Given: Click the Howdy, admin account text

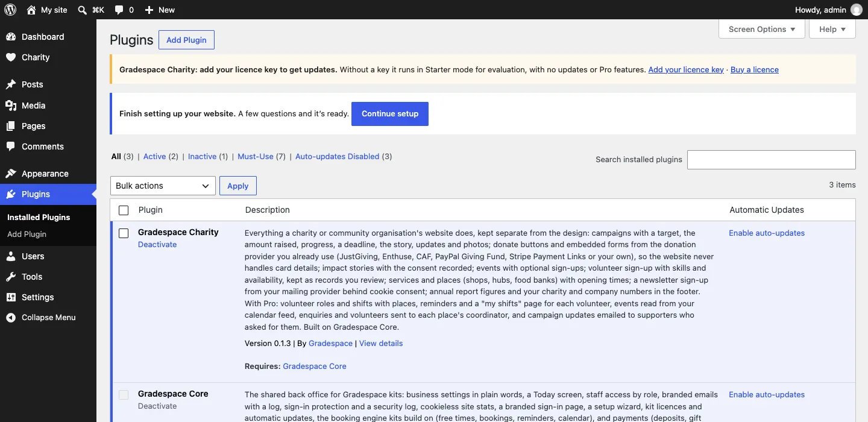Looking at the screenshot, I should tap(820, 10).
